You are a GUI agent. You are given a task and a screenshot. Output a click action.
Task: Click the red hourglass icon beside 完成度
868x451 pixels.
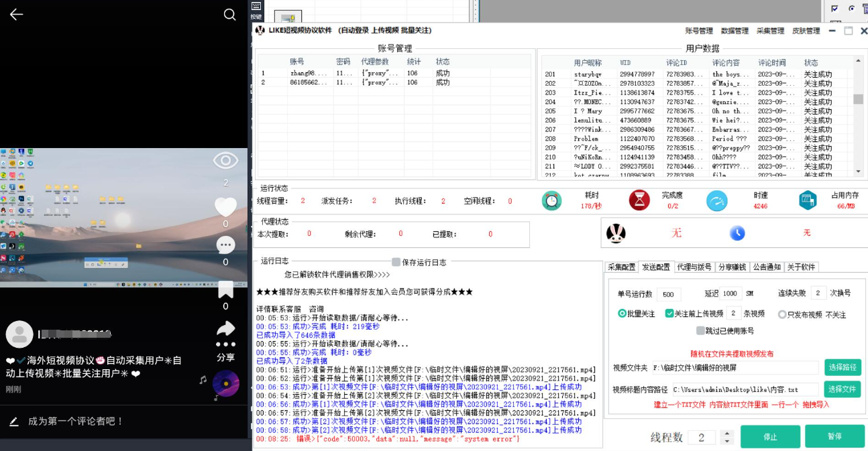[639, 200]
